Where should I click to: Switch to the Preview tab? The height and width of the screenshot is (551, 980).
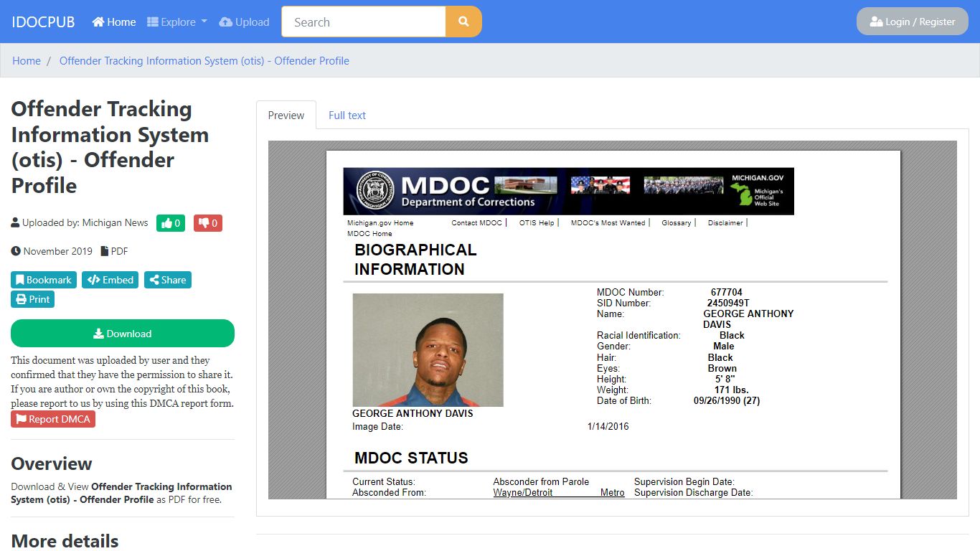point(286,115)
